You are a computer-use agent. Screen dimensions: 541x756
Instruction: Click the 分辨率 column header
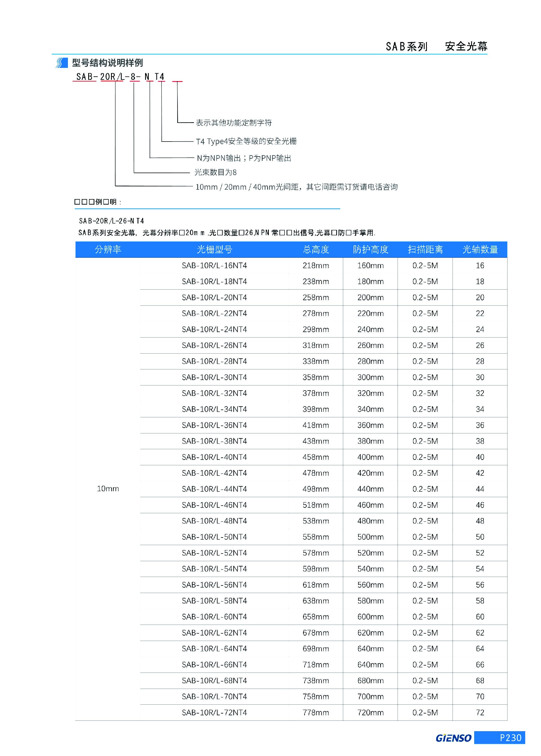pyautogui.click(x=108, y=249)
